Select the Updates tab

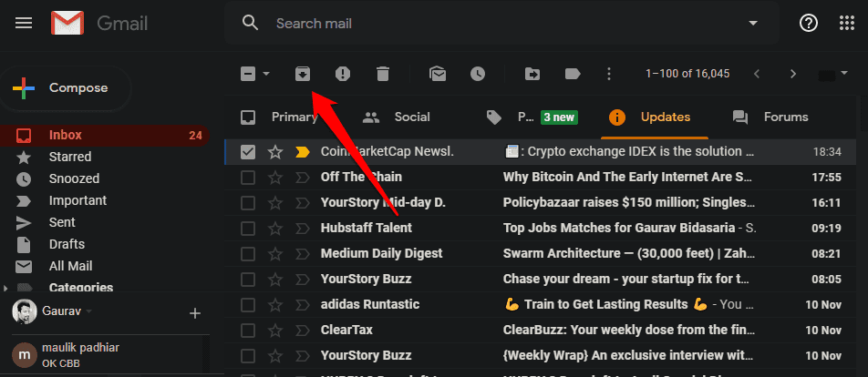tap(653, 117)
